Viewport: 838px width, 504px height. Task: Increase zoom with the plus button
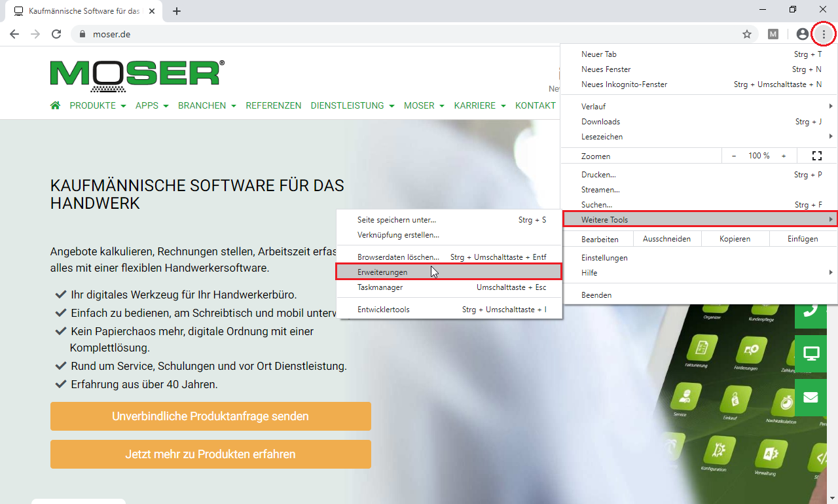(x=784, y=156)
